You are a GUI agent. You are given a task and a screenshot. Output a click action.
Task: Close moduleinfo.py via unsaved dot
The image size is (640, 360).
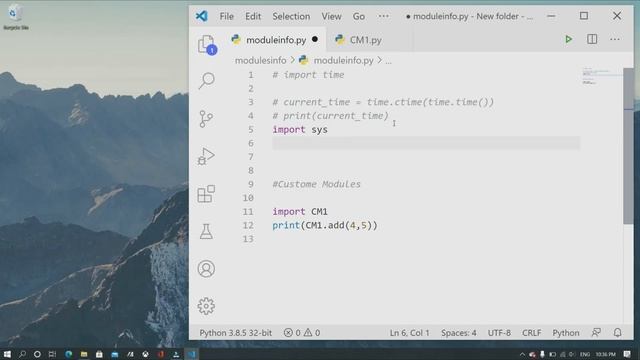coord(315,40)
